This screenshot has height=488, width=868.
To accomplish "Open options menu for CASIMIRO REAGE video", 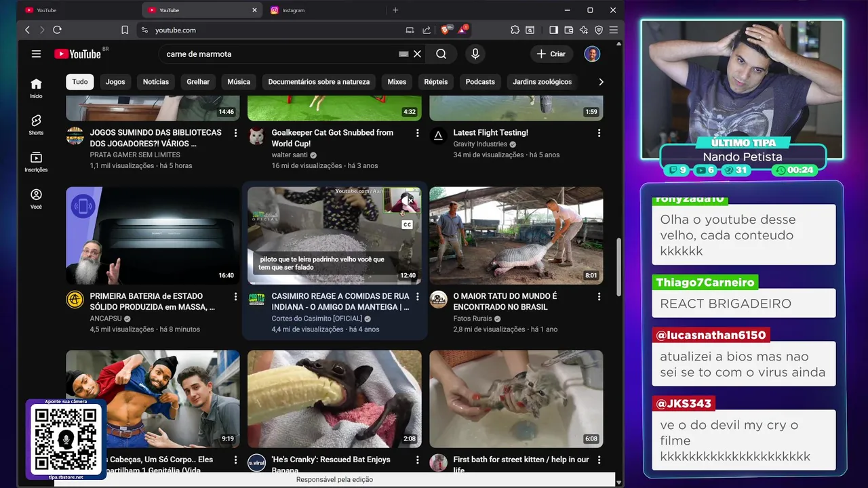I will pyautogui.click(x=418, y=297).
